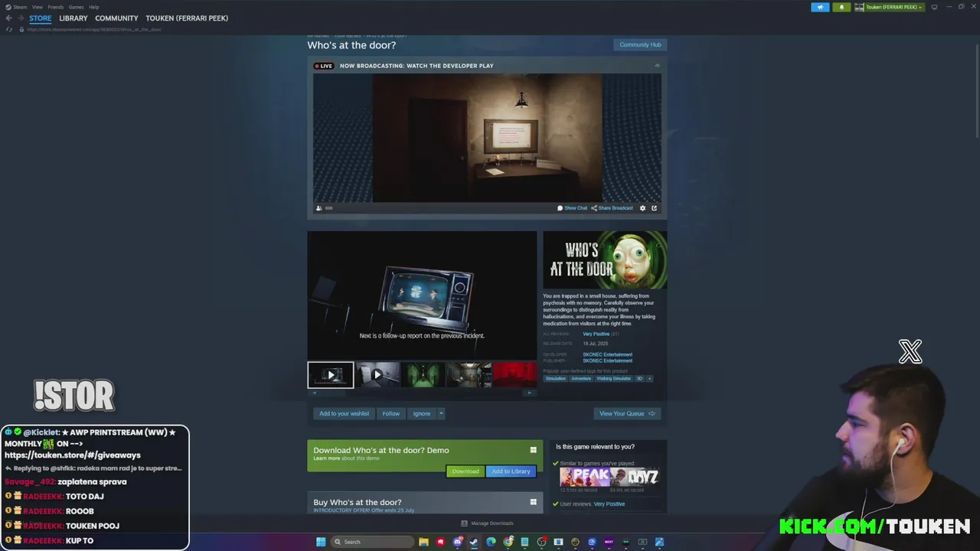Open Microsoft Edge from the taskbar
Screen dimensions: 980x551
(x=491, y=542)
